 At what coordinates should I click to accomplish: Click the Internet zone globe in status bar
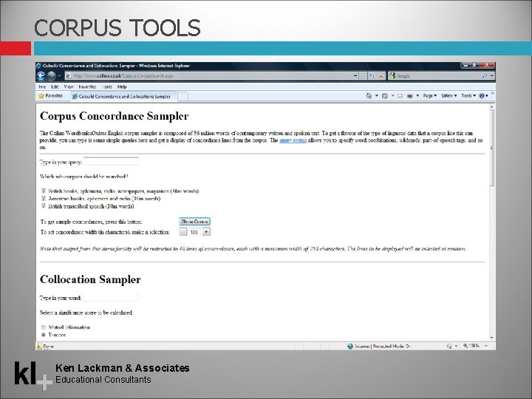(350, 346)
